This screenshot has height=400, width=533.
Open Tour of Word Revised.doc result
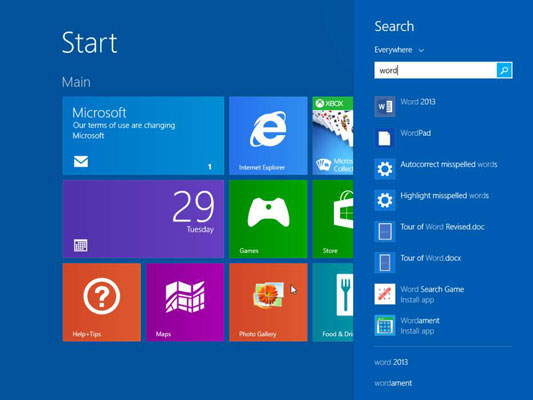point(442,227)
